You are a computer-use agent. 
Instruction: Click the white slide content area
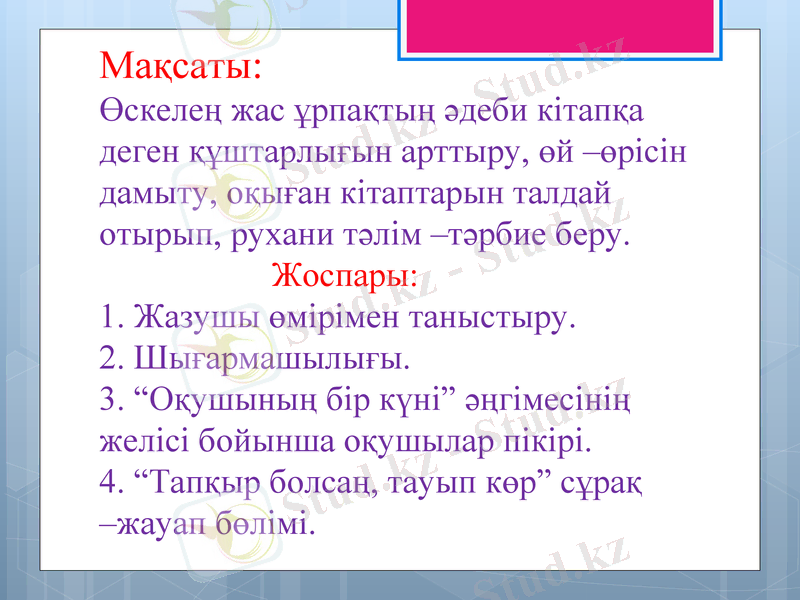click(x=400, y=300)
